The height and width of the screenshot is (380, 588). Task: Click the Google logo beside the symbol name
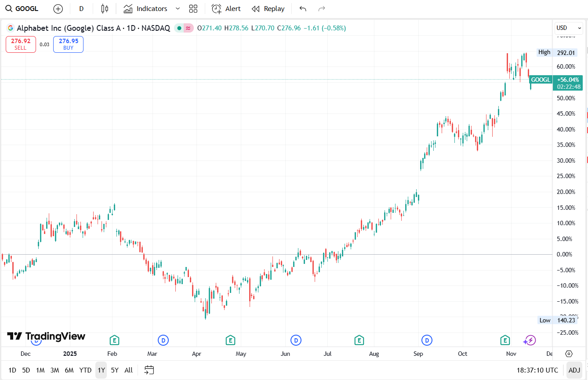click(11, 28)
